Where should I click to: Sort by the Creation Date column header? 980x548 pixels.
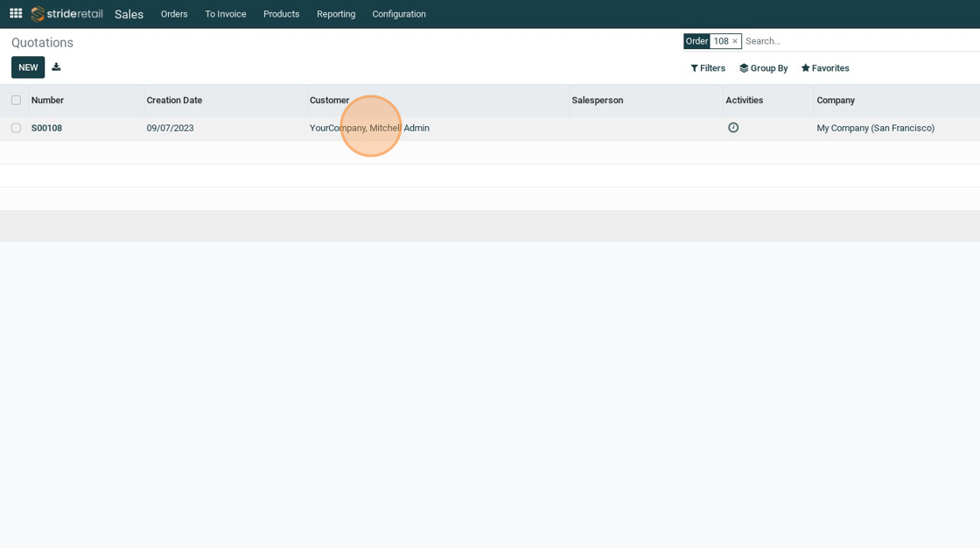[x=174, y=100]
